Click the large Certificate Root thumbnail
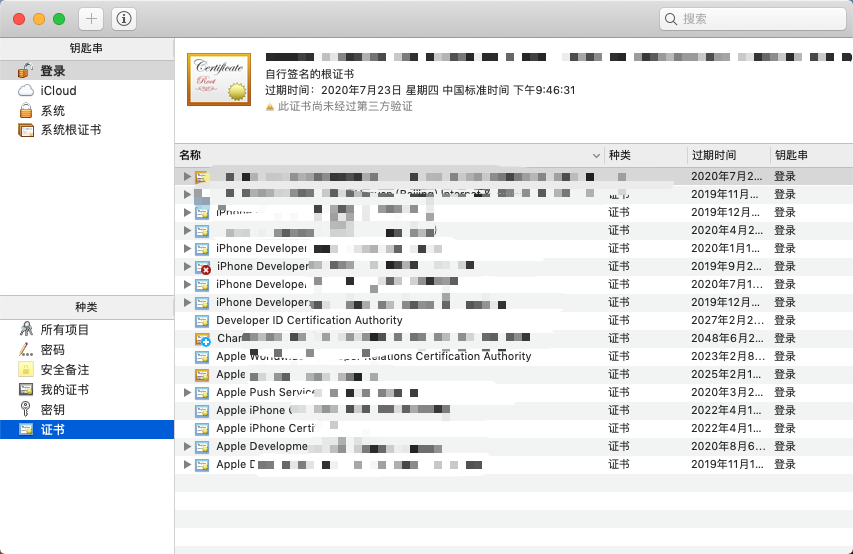Image resolution: width=853 pixels, height=554 pixels. tap(219, 79)
